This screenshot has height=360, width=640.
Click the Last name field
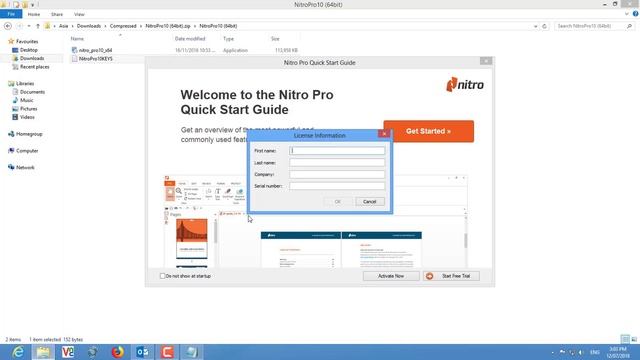(x=337, y=162)
